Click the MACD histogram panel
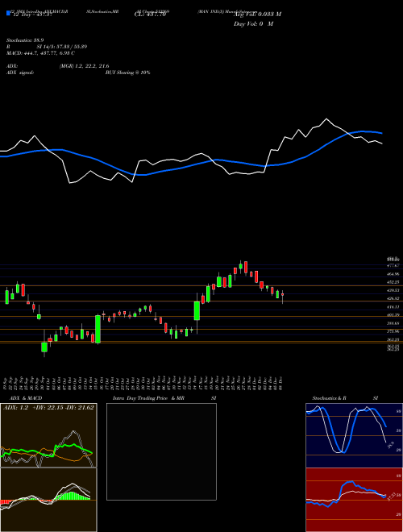The height and width of the screenshot is (532, 403). coord(48,500)
